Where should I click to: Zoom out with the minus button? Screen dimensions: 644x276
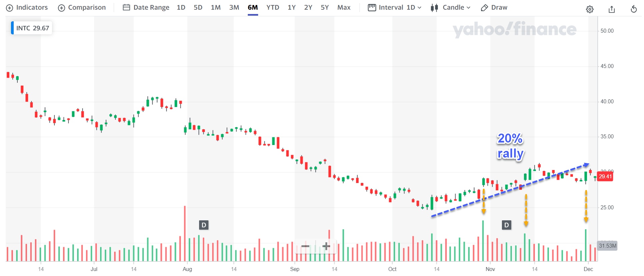coord(305,247)
